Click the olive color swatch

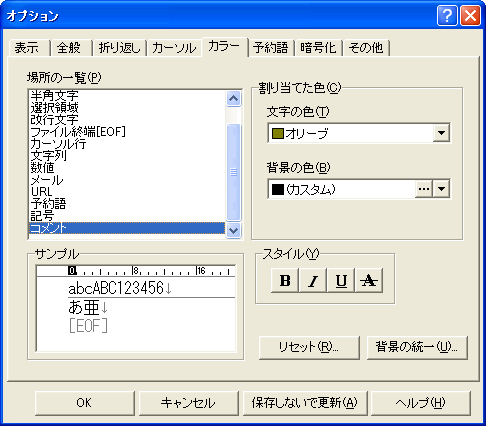[278, 133]
